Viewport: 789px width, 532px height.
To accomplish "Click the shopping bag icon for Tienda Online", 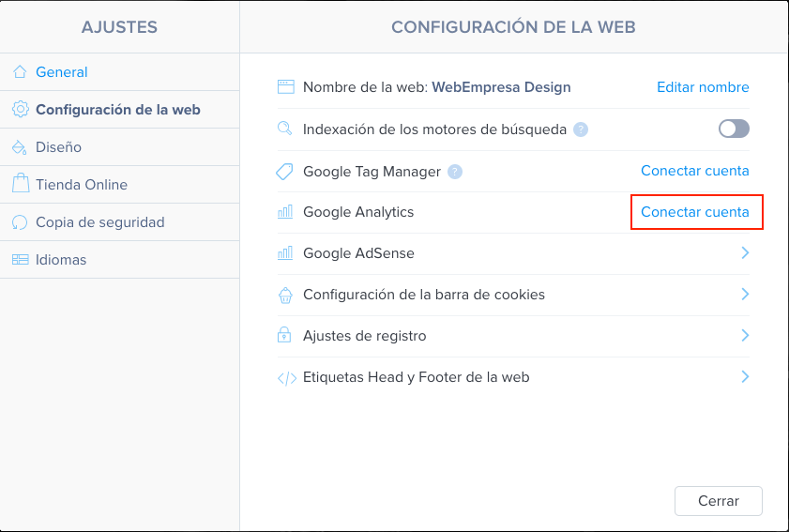I will point(20,183).
